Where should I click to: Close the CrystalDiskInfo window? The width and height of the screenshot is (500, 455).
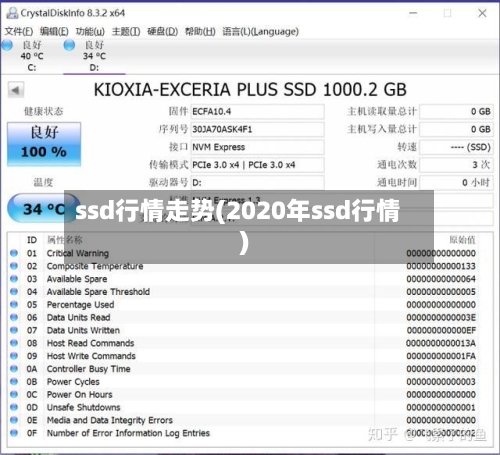tap(482, 13)
